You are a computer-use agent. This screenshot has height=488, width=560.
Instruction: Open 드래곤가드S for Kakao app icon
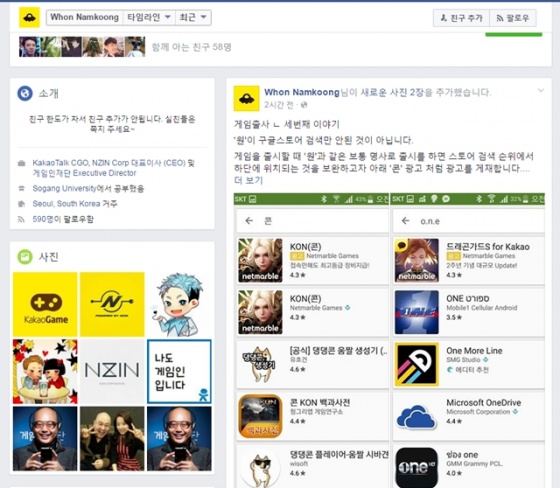click(417, 260)
